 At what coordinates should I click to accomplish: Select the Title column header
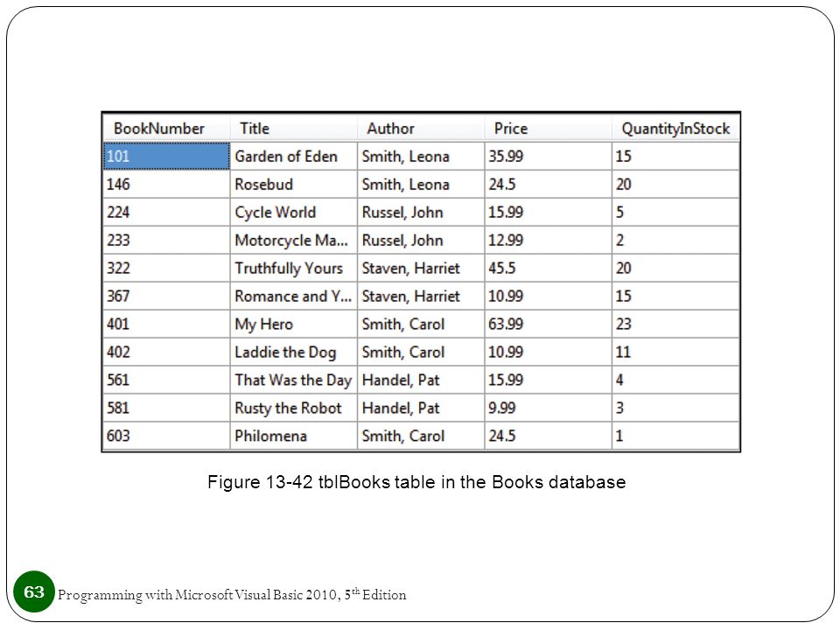click(294, 129)
